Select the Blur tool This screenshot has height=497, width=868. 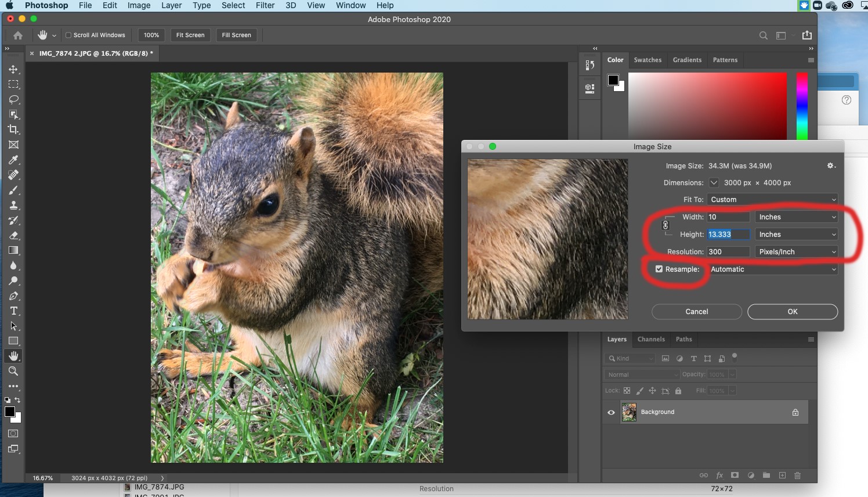click(13, 265)
